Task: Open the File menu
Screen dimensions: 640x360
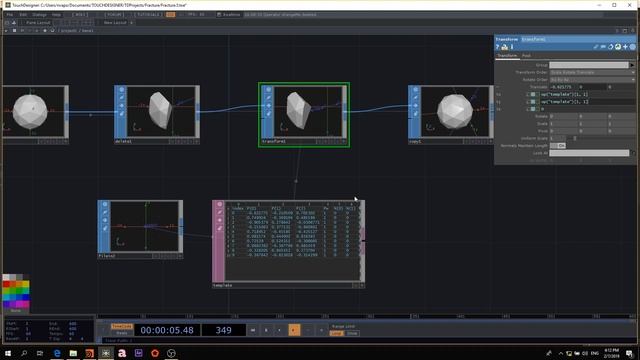Action: tap(10, 15)
